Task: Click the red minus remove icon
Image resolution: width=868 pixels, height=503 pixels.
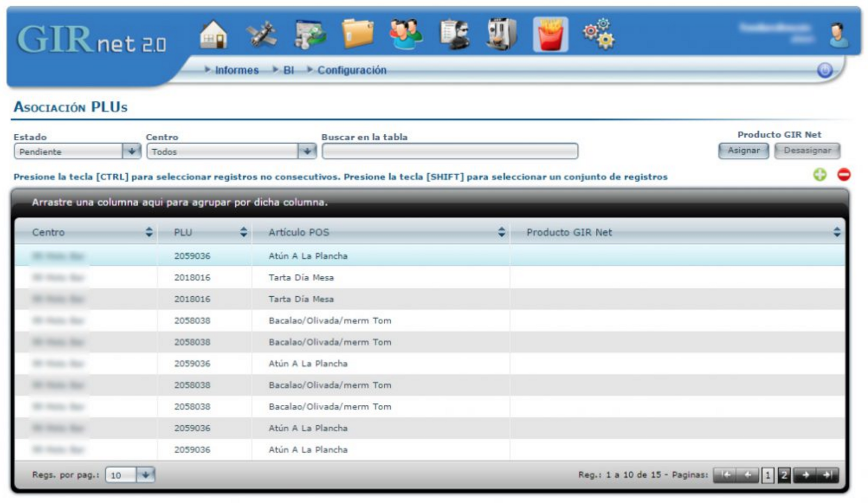Action: point(844,175)
